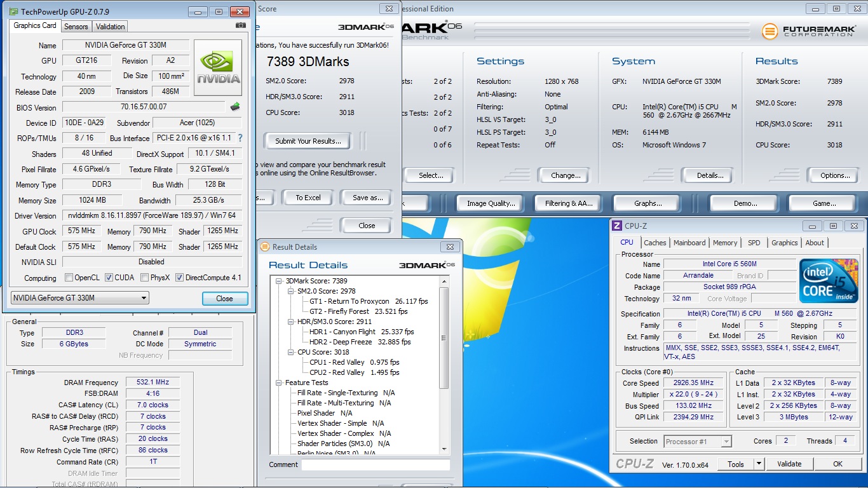Select HDR1 - Canyon Flight row
Screen dimensions: 868x488
[362, 332]
